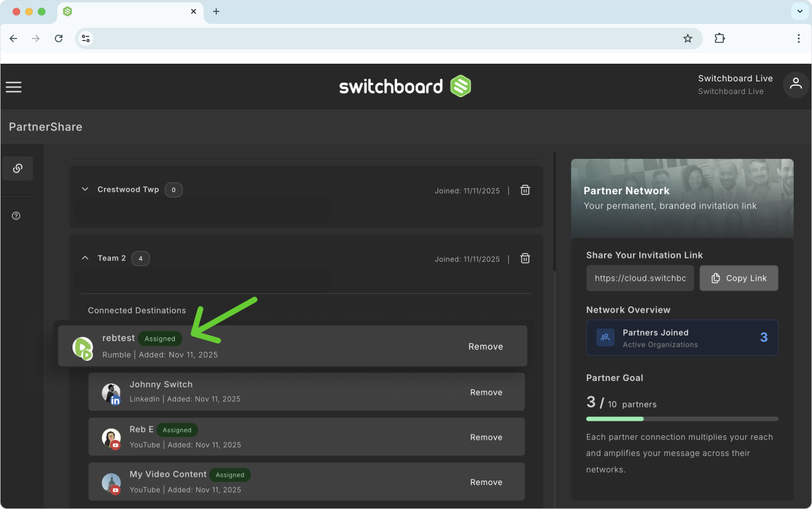Close the current browser tab
Image resolution: width=812 pixels, height=509 pixels.
point(194,11)
